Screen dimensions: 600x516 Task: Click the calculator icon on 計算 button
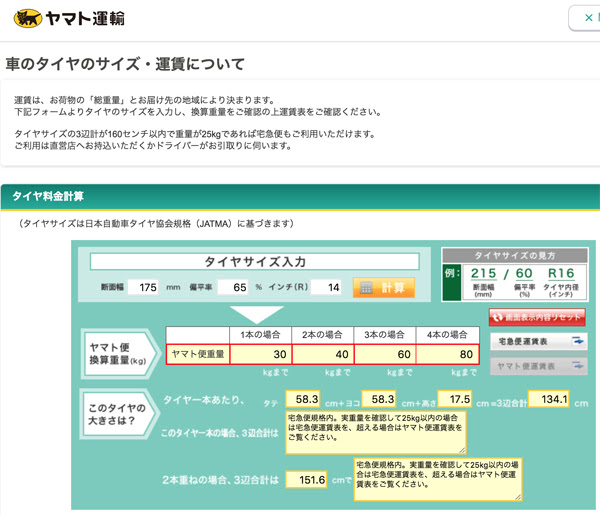pyautogui.click(x=366, y=288)
